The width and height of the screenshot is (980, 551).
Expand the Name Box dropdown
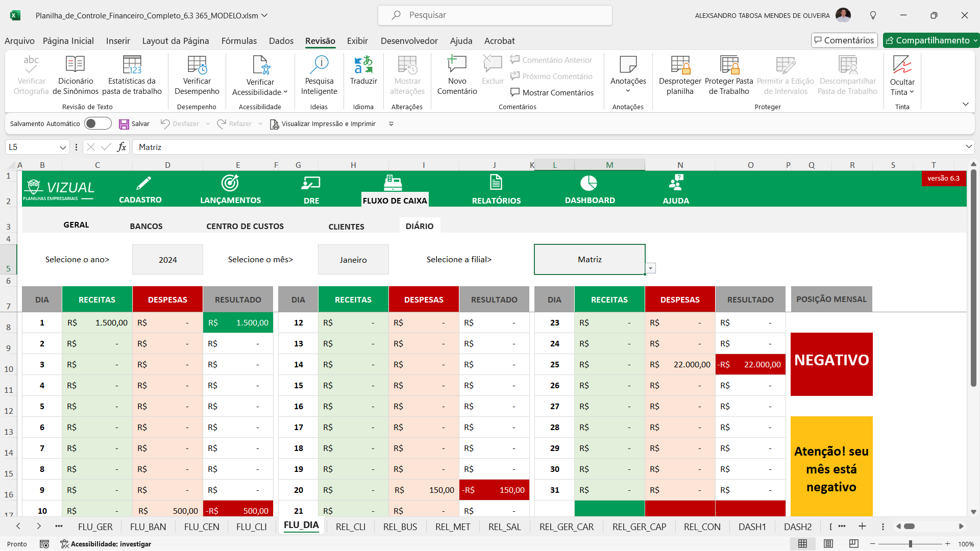pos(63,147)
